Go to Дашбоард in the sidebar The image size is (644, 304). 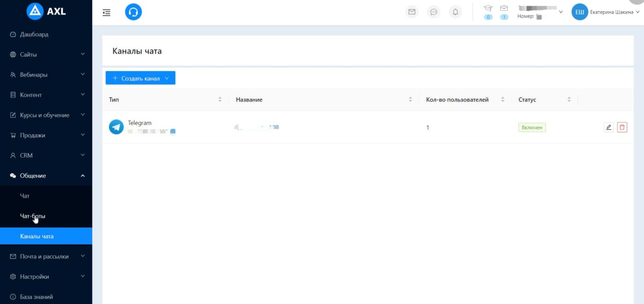(34, 35)
